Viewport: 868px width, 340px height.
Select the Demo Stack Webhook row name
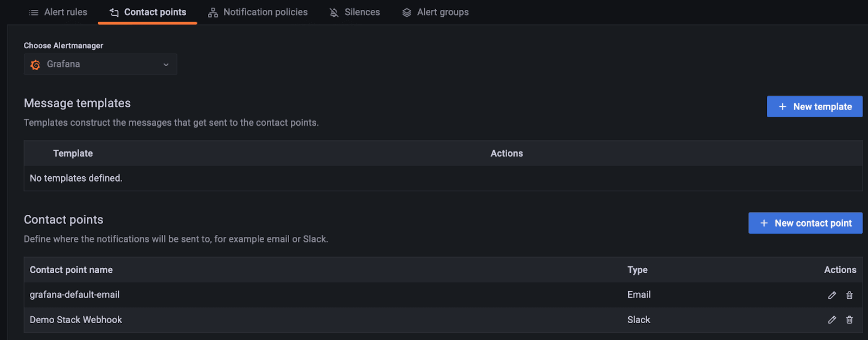[76, 320]
